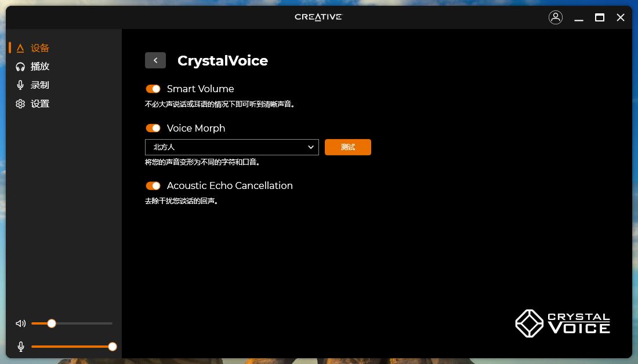Open the user account profile icon
The image size is (638, 364).
click(556, 17)
